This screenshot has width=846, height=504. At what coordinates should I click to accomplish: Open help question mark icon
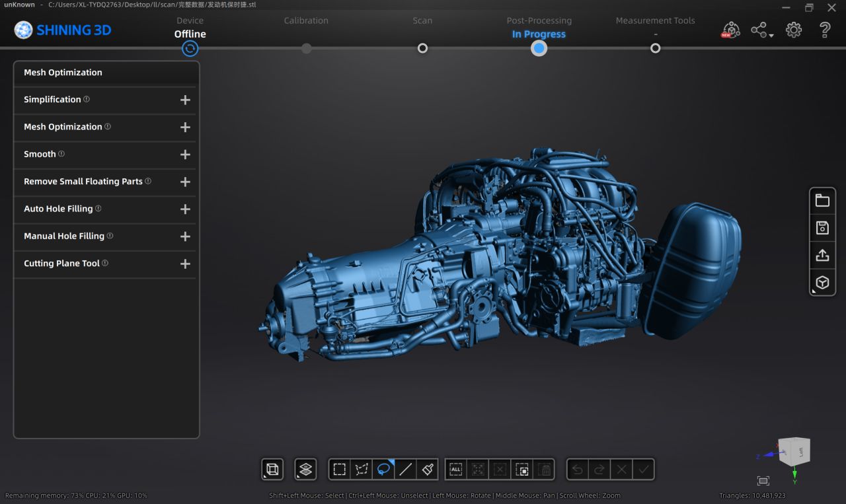[825, 30]
